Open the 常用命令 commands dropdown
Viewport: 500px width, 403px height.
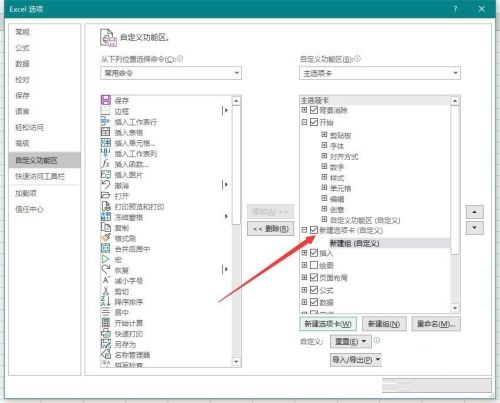click(x=171, y=73)
